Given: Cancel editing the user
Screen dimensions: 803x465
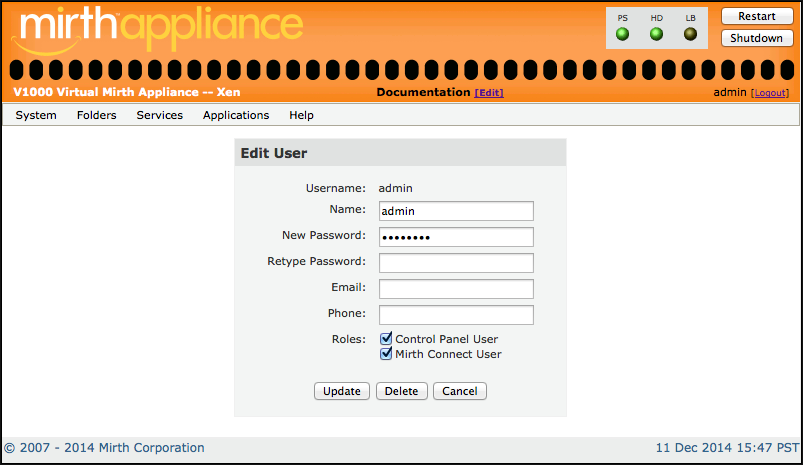Looking at the screenshot, I should point(460,391).
